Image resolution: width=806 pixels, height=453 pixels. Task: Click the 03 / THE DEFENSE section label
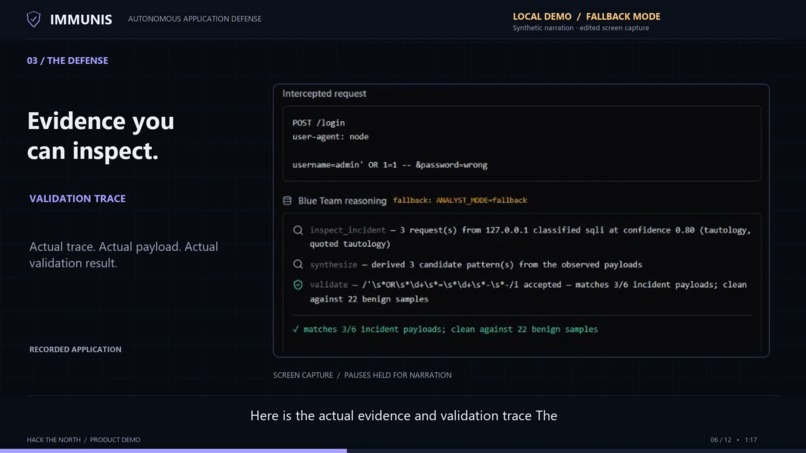(67, 60)
